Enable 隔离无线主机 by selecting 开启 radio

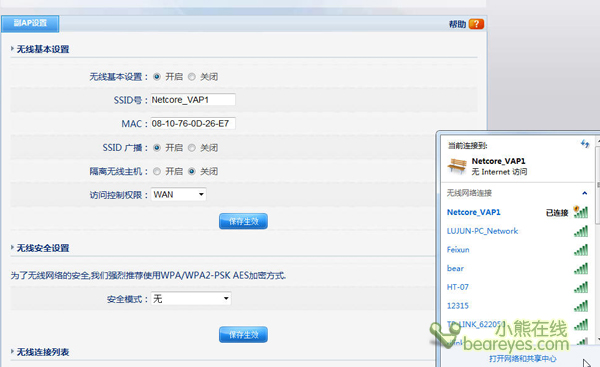pyautogui.click(x=157, y=171)
